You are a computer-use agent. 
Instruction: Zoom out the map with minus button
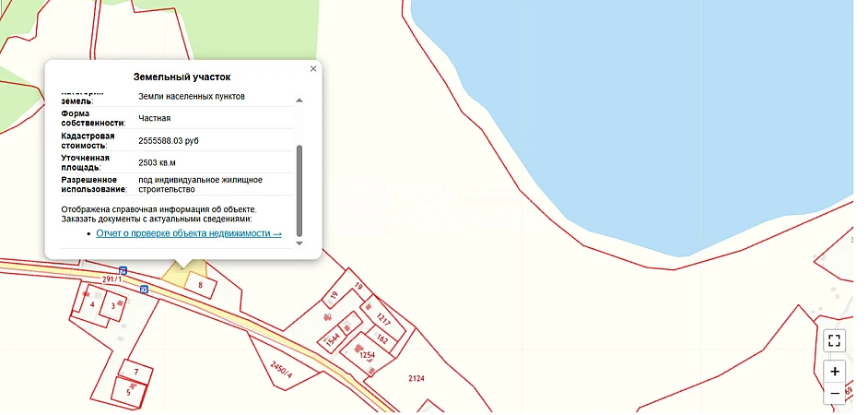[834, 394]
